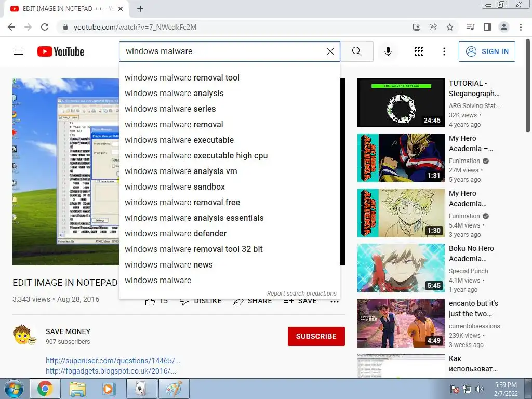Bookmark this page with the star icon
Screen dimensions: 532x399
point(450,27)
